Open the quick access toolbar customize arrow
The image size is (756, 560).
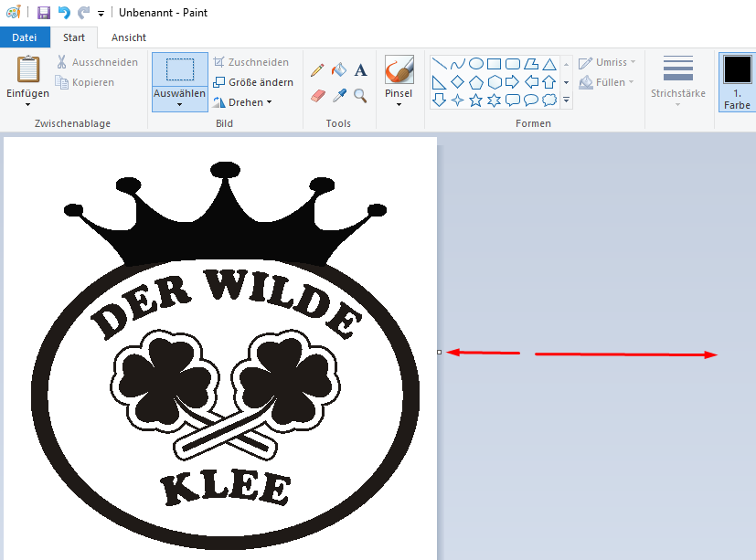(101, 14)
